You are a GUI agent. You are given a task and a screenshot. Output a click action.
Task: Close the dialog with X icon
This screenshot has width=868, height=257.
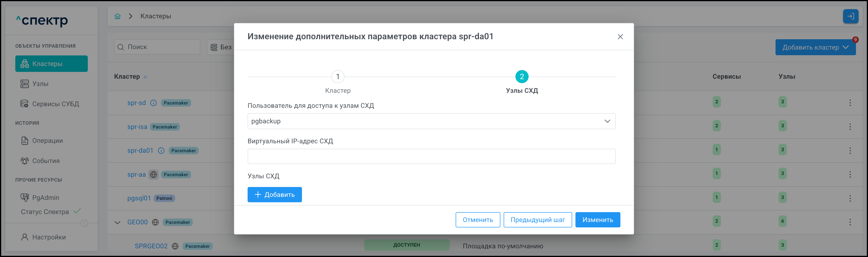[x=620, y=37]
